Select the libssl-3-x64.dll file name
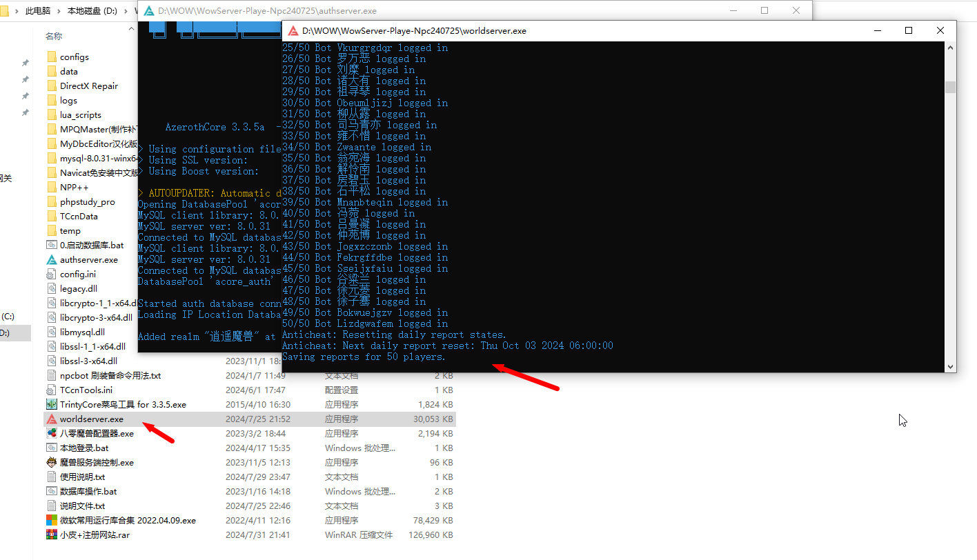Screen dimensions: 977x560 pyautogui.click(x=88, y=361)
